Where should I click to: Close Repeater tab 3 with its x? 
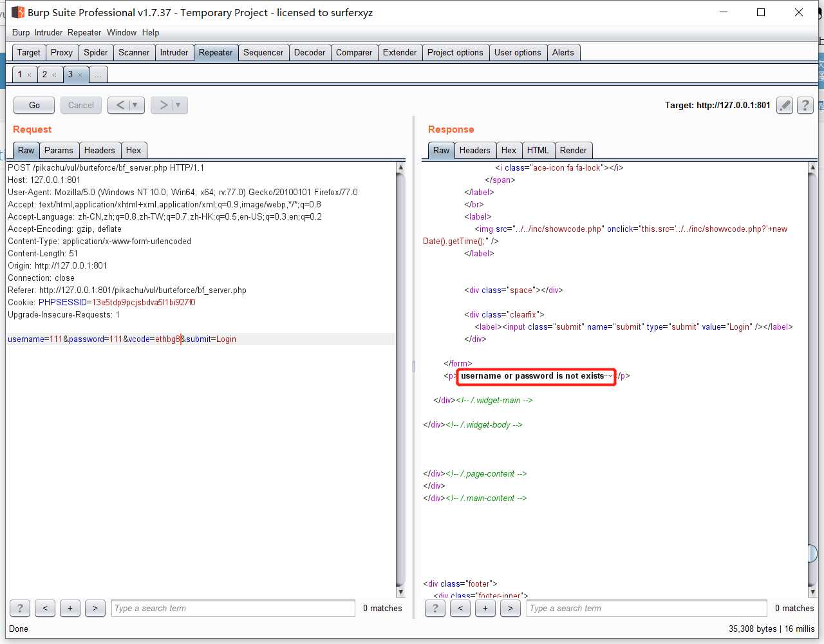coord(80,75)
